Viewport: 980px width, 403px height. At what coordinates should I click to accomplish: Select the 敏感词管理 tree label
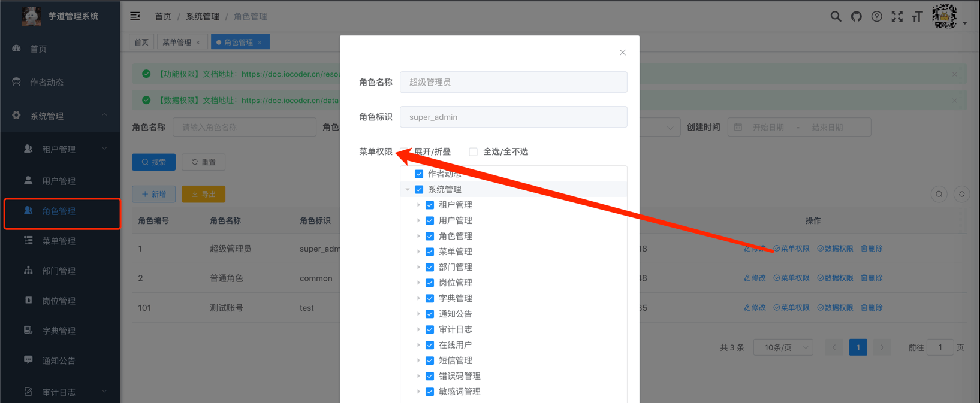click(460, 392)
